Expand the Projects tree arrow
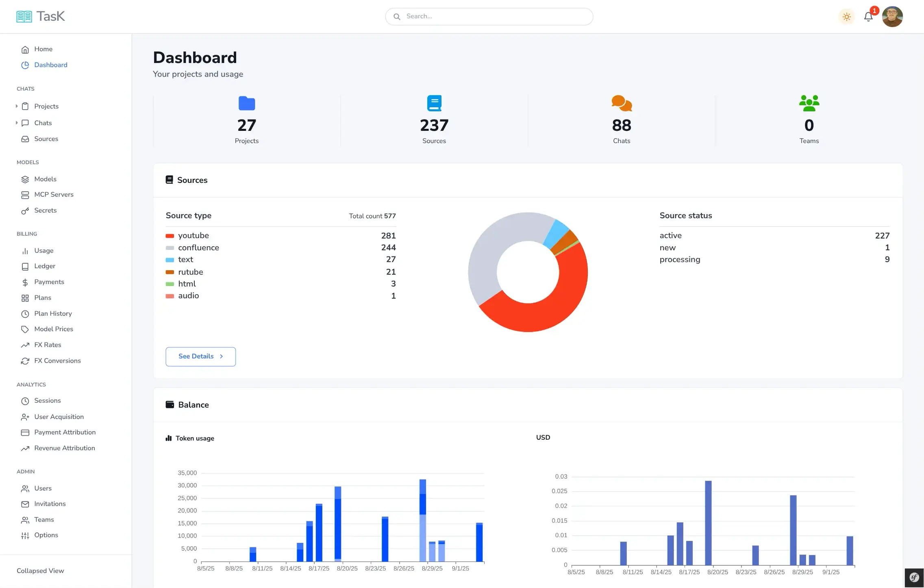The height and width of the screenshot is (588, 924). click(x=17, y=106)
